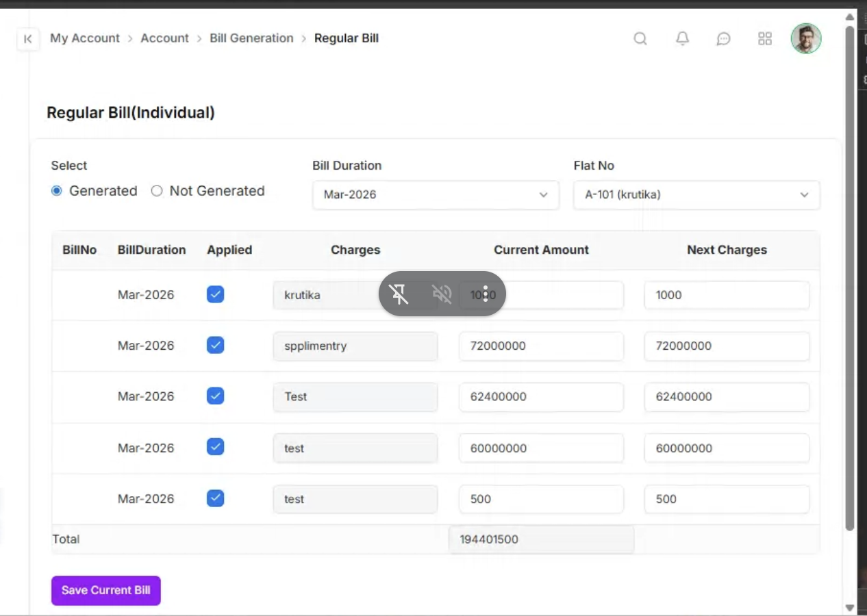The width and height of the screenshot is (867, 616).
Task: Uncheck Applied checkbox for krutika charge
Action: [215, 294]
